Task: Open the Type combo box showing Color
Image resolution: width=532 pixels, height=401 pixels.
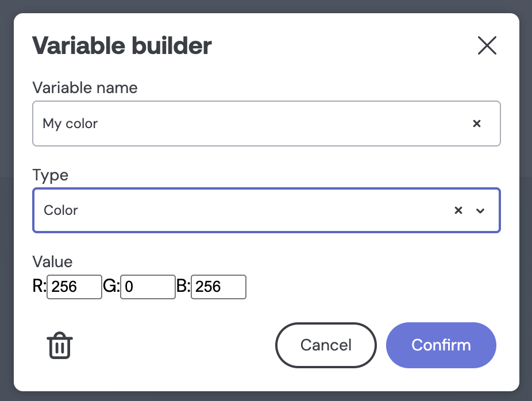Action: (x=267, y=210)
